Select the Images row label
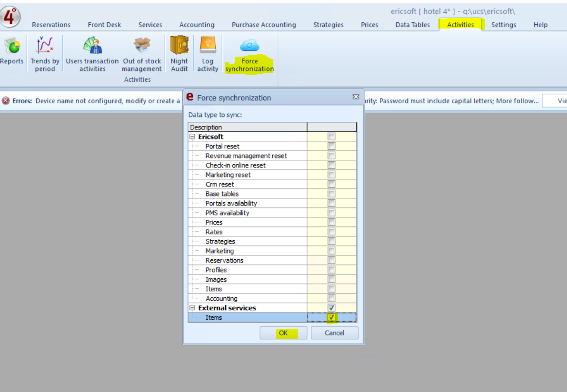The height and width of the screenshot is (392, 567). 216,279
